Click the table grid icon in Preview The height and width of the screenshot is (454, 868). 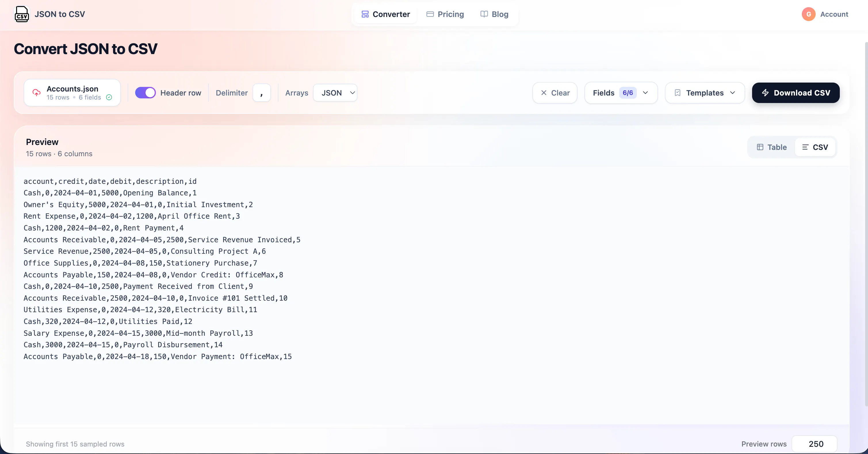coord(760,147)
